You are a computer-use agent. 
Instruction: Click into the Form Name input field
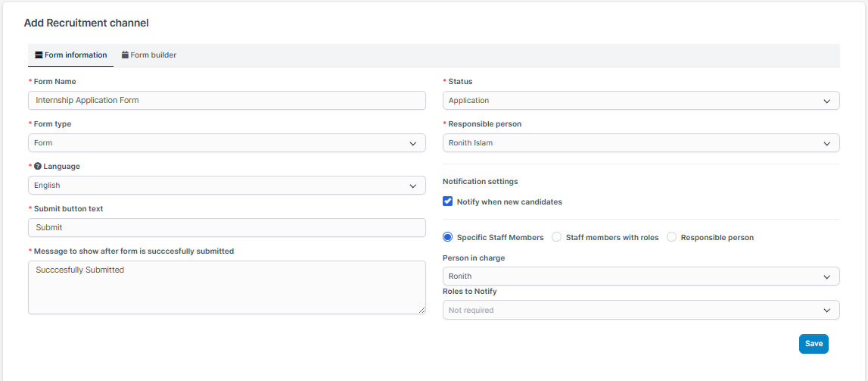point(226,101)
